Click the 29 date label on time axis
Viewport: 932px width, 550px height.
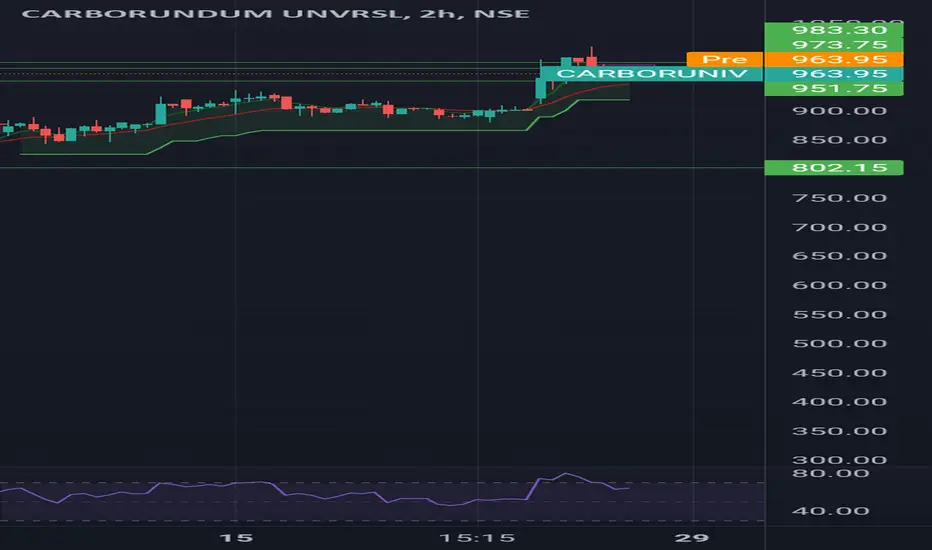pyautogui.click(x=692, y=538)
